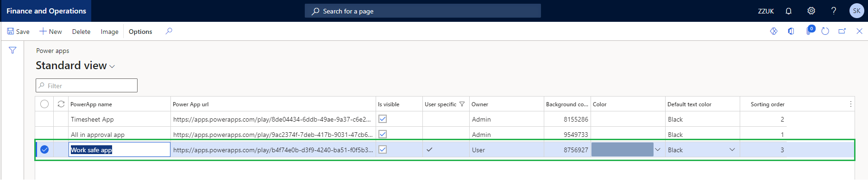This screenshot has width=868, height=181.
Task: Expand Default text color dropdown Black
Action: [732, 149]
